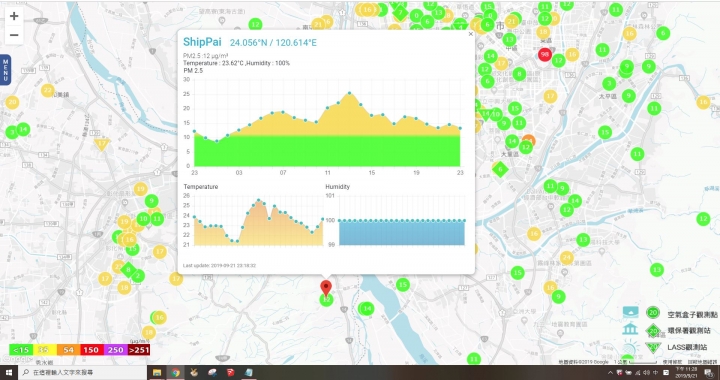Open the volume control in system tray

(647, 373)
